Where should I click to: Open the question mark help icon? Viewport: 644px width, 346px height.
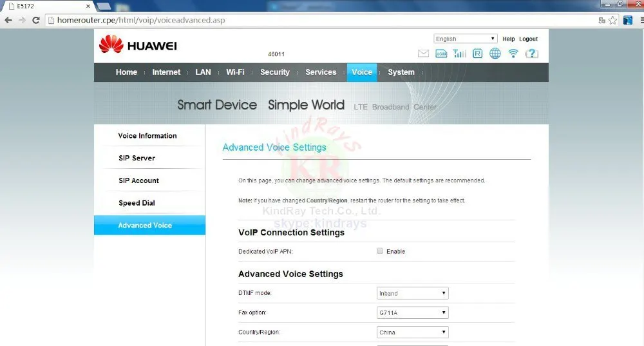pyautogui.click(x=531, y=53)
